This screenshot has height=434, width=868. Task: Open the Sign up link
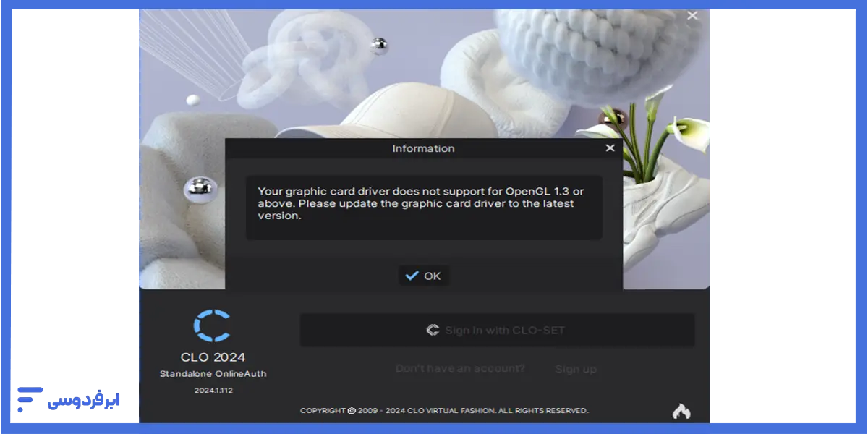pyautogui.click(x=576, y=369)
